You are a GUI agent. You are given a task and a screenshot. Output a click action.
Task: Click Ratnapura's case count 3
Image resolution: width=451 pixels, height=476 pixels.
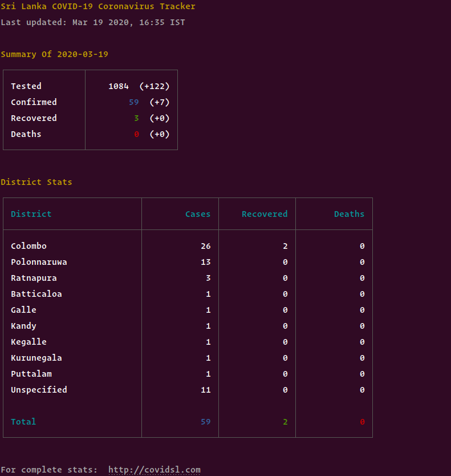pyautogui.click(x=208, y=278)
